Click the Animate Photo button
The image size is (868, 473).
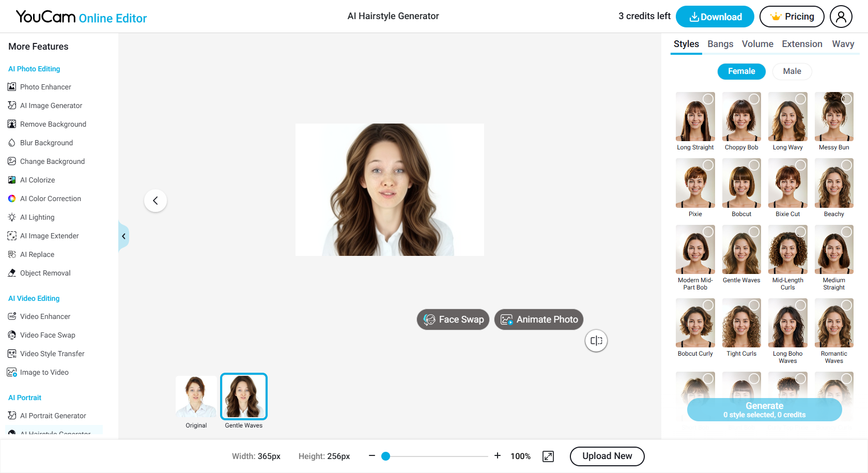(x=539, y=319)
